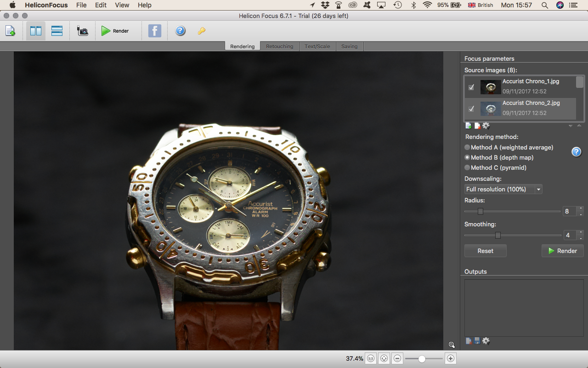Select Method A (weighted average)
588x368 pixels.
509,147
